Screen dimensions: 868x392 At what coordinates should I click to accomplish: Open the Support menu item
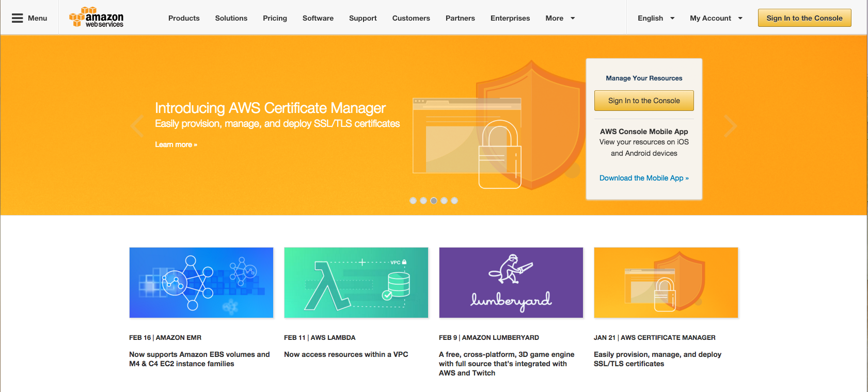[363, 18]
